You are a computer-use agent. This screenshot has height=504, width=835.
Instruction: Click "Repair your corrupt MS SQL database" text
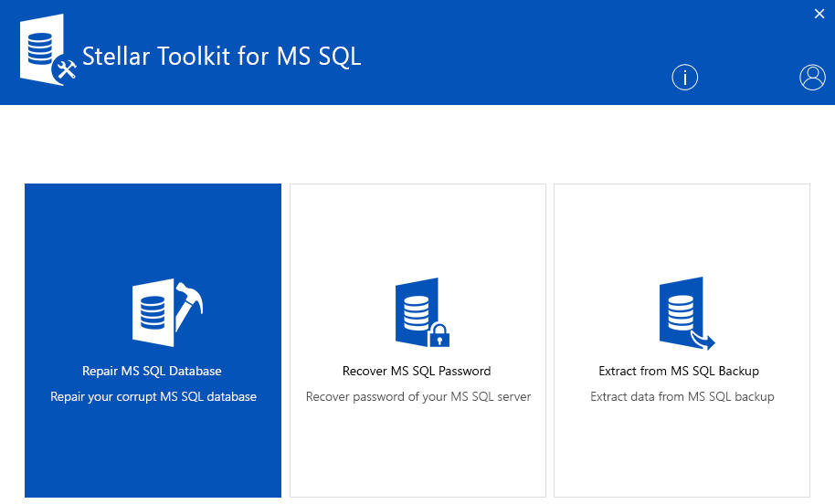coord(153,397)
